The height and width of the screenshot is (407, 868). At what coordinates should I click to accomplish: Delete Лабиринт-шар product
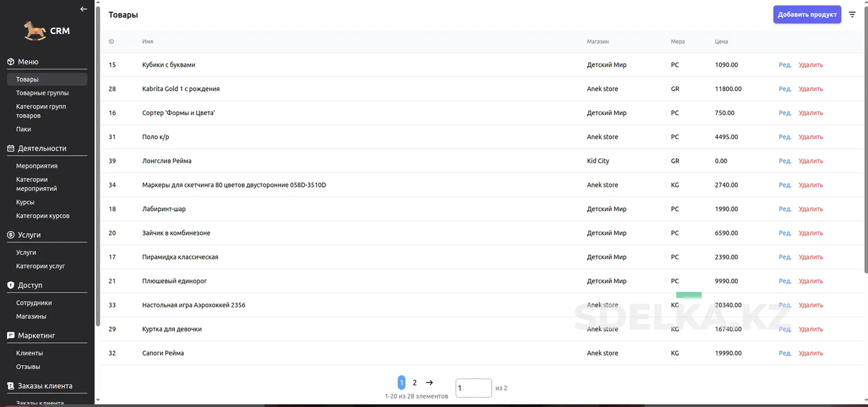point(810,209)
